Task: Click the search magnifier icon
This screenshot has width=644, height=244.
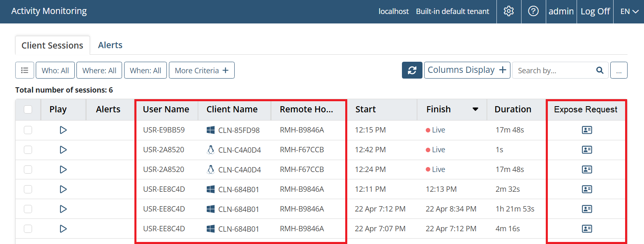Action: pyautogui.click(x=600, y=70)
